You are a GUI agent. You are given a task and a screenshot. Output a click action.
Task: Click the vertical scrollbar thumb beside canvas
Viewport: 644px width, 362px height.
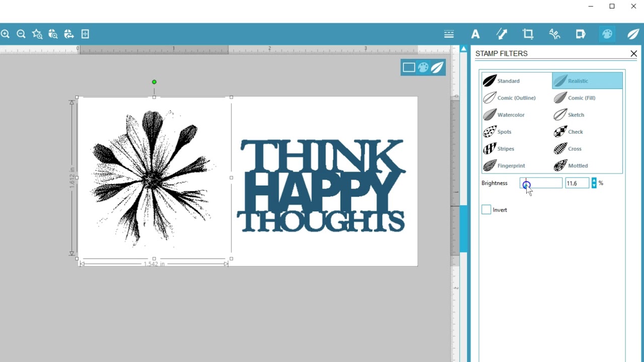coord(463,229)
